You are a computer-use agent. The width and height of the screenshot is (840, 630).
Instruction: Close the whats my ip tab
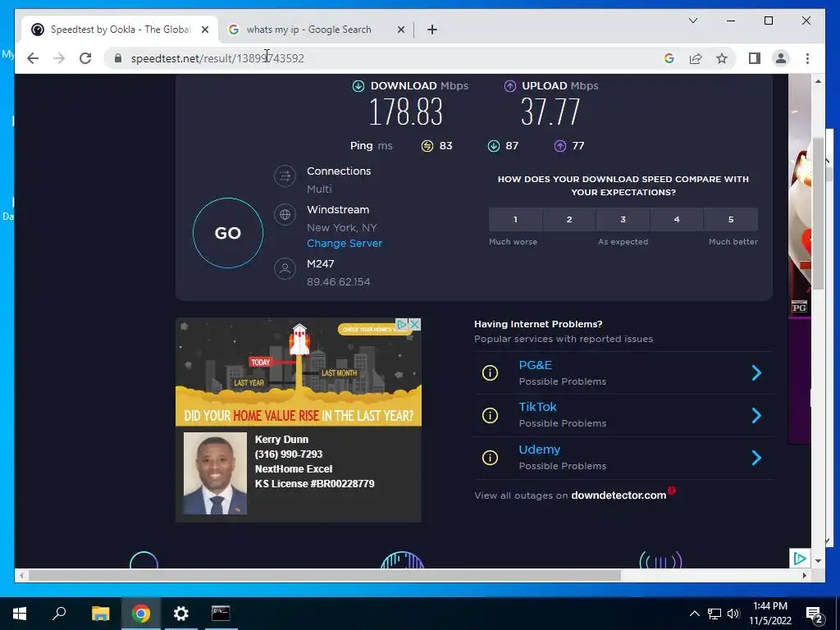[x=400, y=30]
